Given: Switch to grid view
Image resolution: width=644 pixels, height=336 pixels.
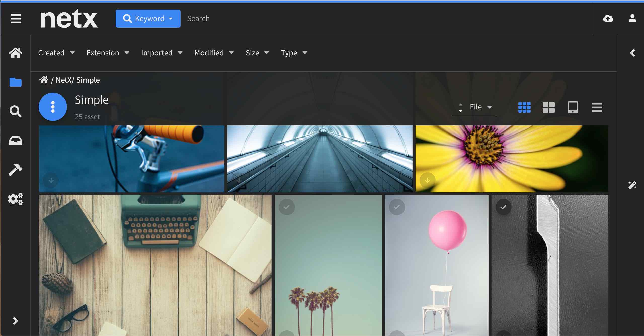Looking at the screenshot, I should point(524,107).
